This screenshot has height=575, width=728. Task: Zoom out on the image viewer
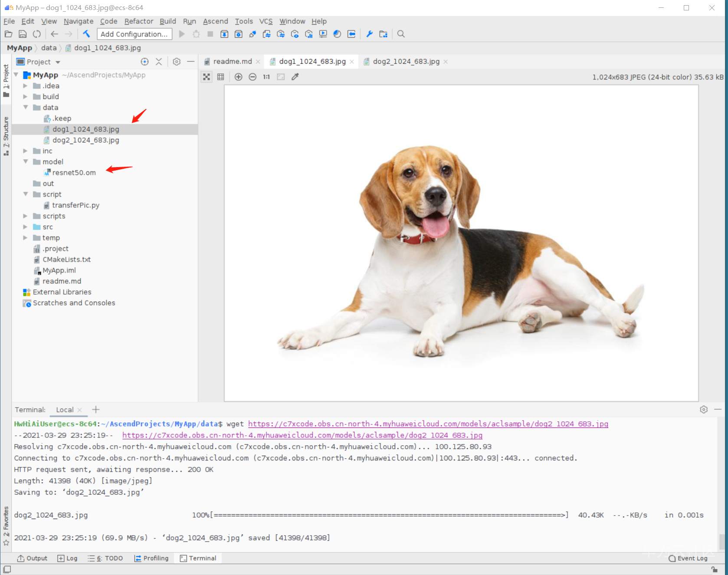tap(253, 77)
